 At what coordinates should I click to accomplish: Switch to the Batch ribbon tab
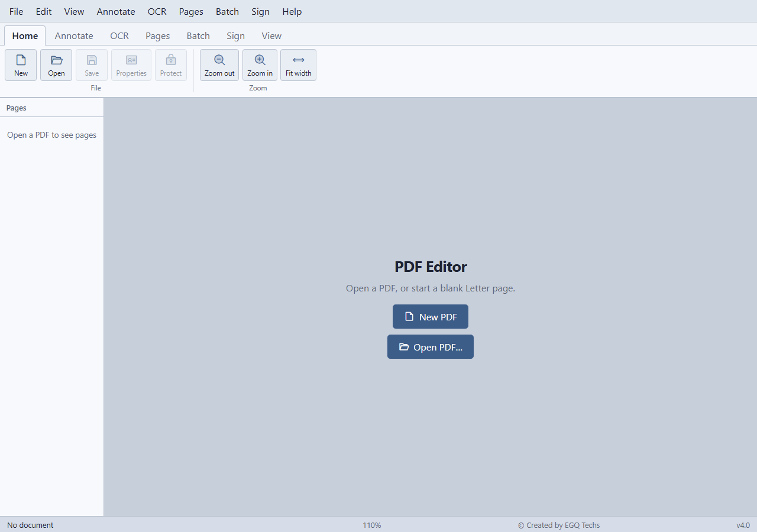pyautogui.click(x=198, y=35)
